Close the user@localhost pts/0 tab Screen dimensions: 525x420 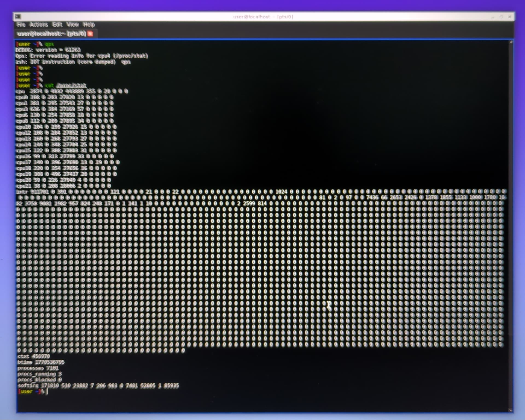click(x=90, y=34)
